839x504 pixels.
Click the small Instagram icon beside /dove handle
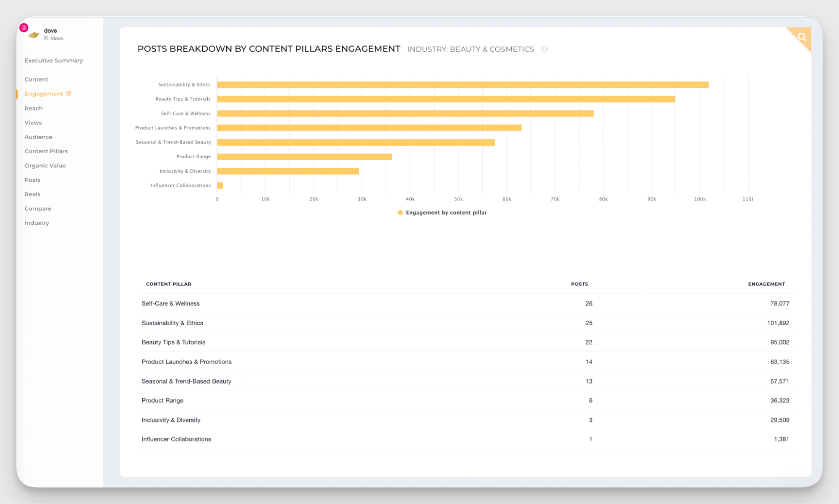[47, 38]
